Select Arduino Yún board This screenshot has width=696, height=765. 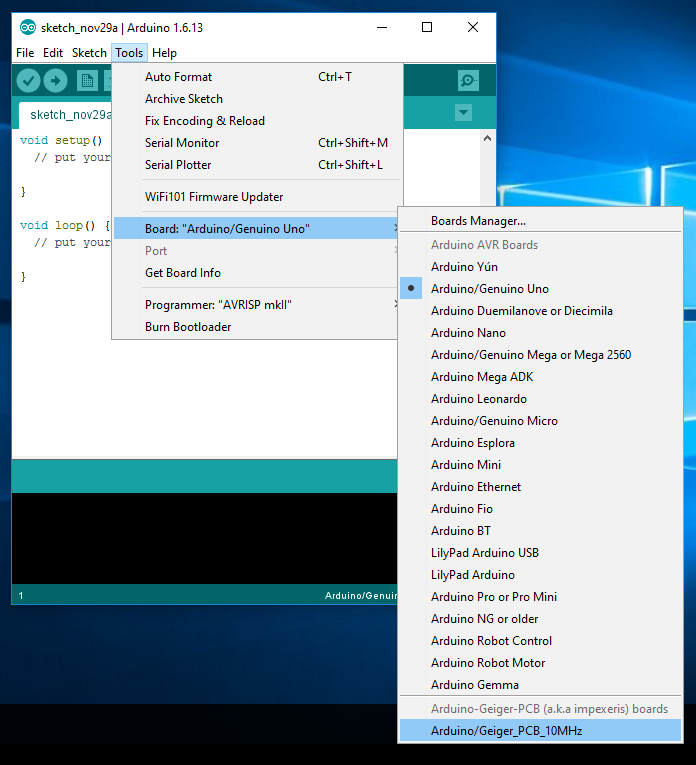tap(540, 267)
